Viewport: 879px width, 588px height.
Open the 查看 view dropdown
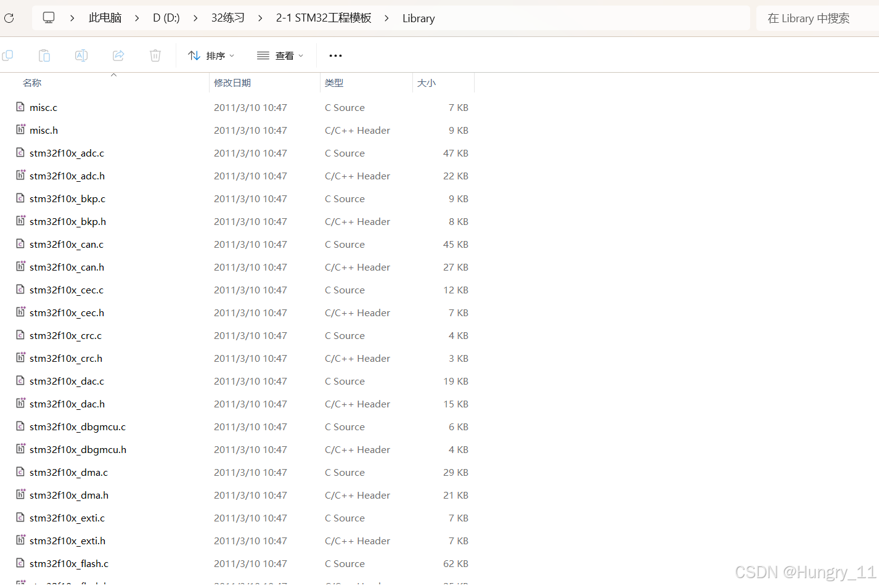(x=280, y=55)
